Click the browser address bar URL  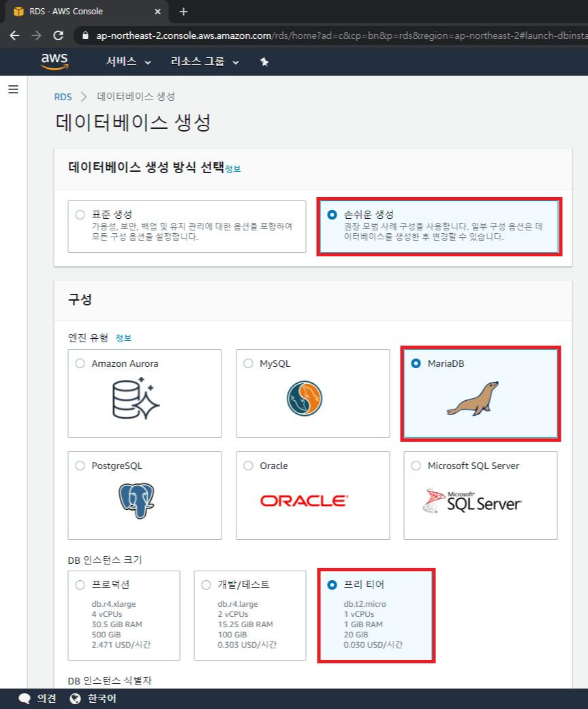coord(341,35)
